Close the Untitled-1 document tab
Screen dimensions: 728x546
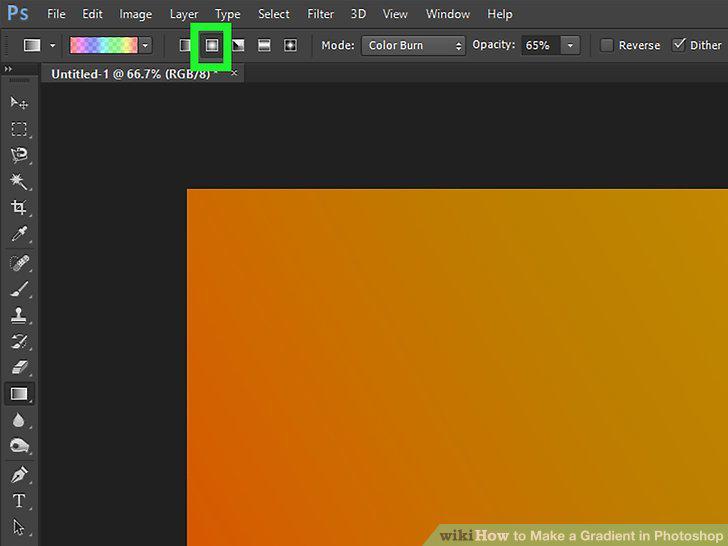click(234, 73)
